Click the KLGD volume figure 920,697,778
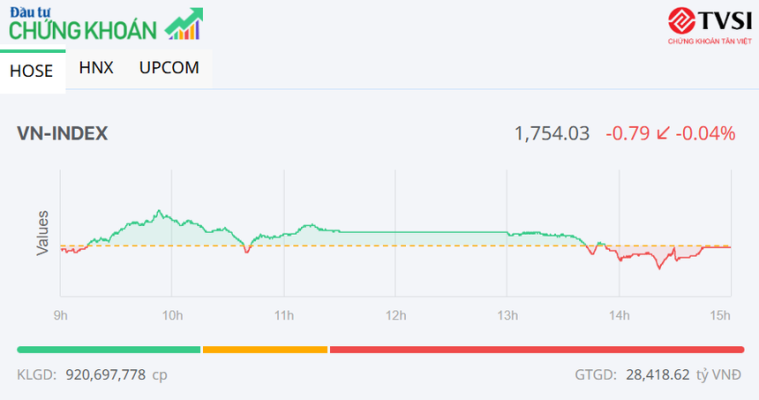 [x=105, y=374]
